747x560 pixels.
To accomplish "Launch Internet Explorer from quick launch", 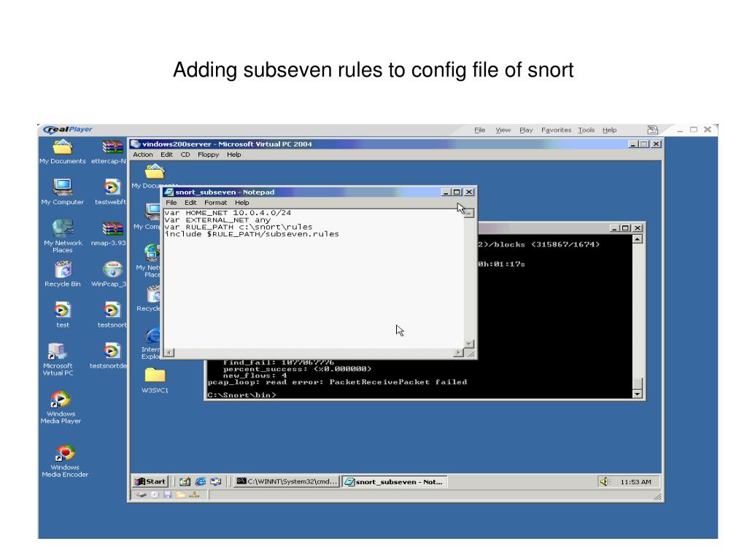I will 201,482.
